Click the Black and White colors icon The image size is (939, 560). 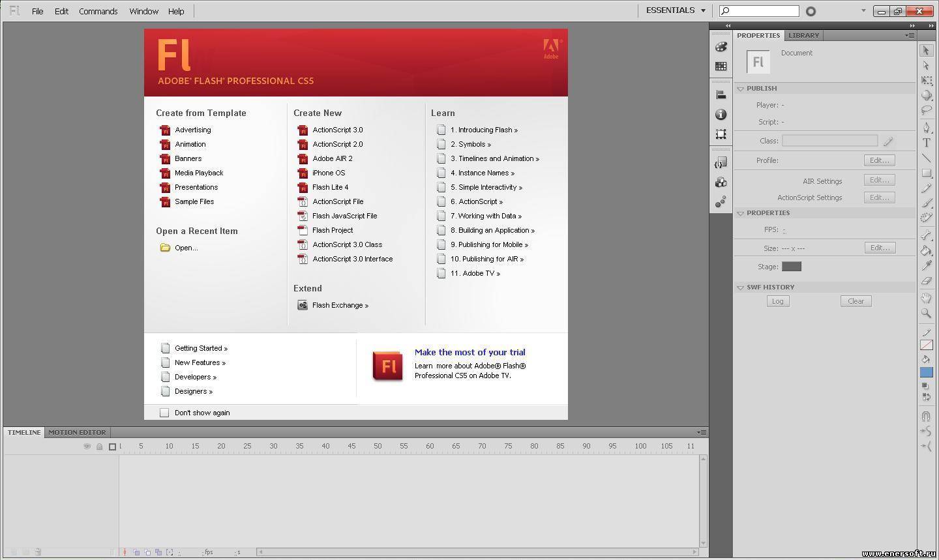pyautogui.click(x=925, y=386)
